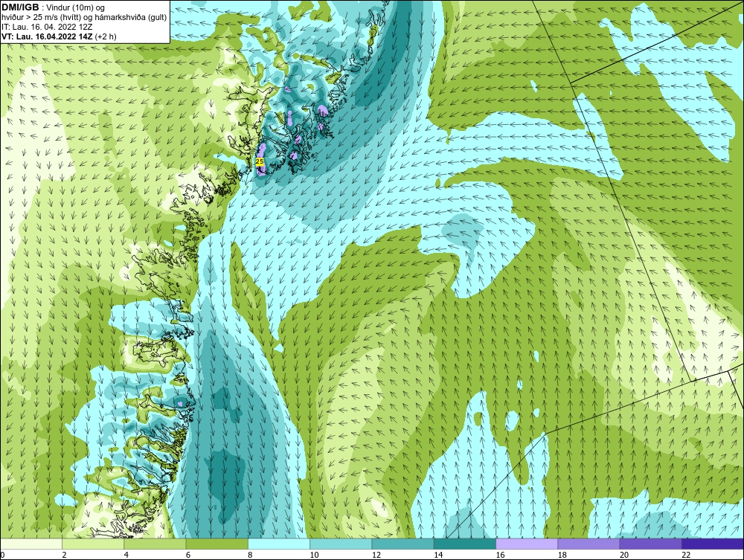
Task: Pick the 16–18 m/s light purple swatch
Action: pos(527,544)
